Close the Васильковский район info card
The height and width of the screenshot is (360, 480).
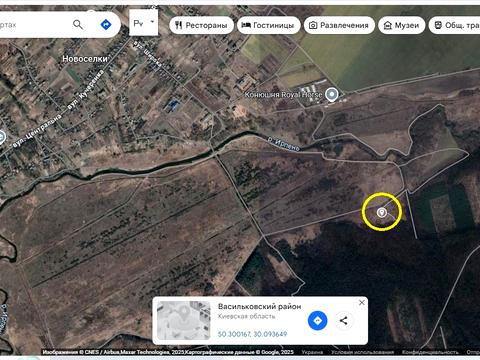click(x=362, y=302)
